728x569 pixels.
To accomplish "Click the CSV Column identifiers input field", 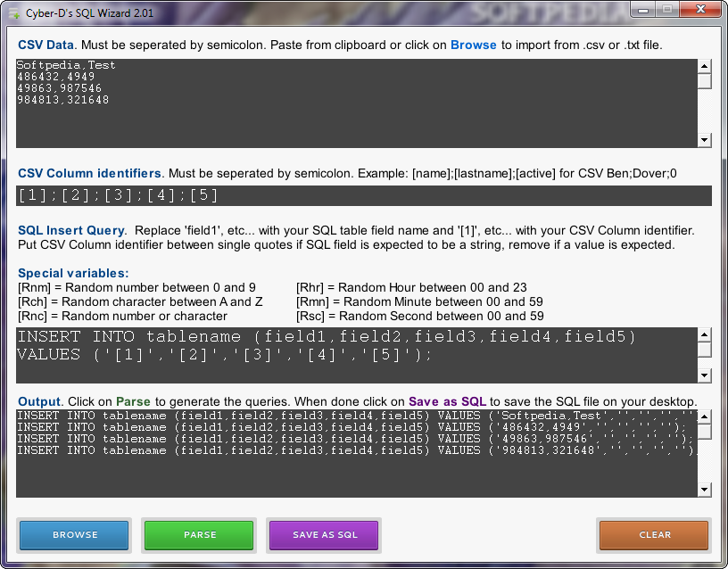I will point(363,195).
